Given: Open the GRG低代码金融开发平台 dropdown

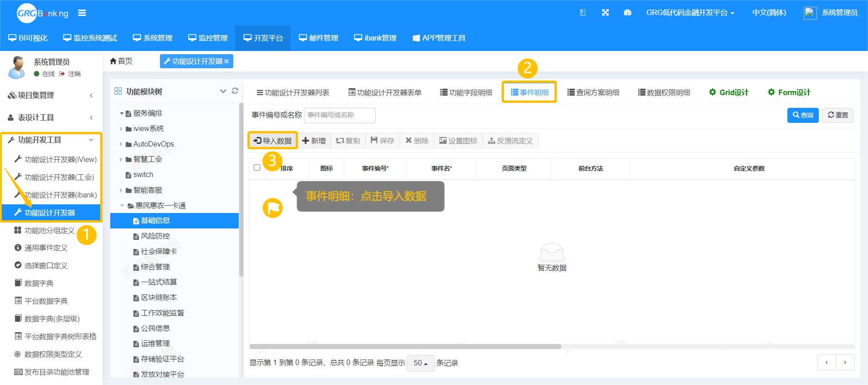Looking at the screenshot, I should [690, 13].
